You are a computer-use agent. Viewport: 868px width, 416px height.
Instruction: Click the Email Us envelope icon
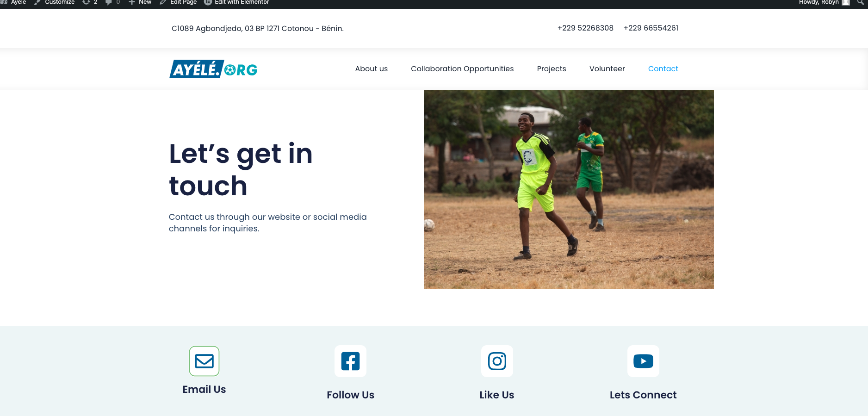[204, 361]
